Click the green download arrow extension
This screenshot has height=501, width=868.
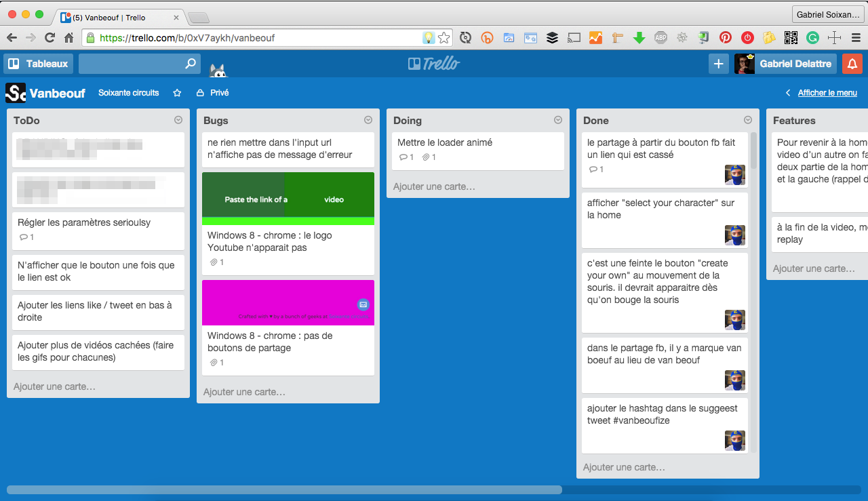coord(639,38)
